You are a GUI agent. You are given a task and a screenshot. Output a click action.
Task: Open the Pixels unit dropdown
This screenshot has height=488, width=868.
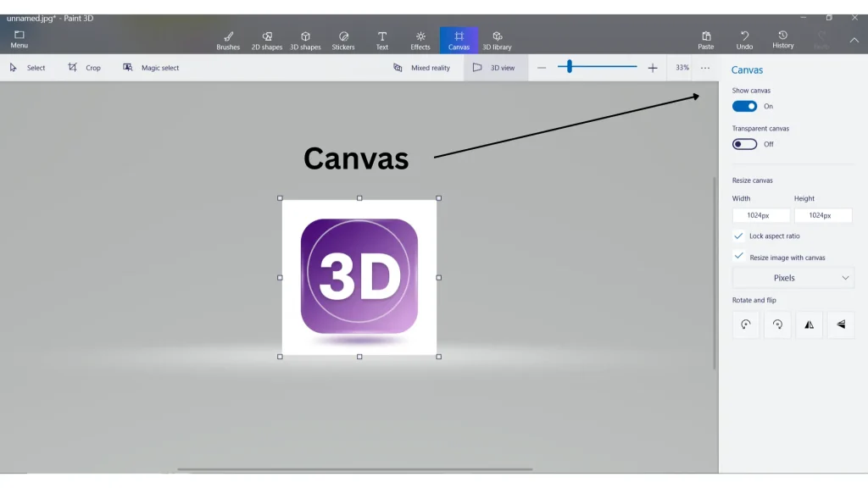pyautogui.click(x=793, y=277)
